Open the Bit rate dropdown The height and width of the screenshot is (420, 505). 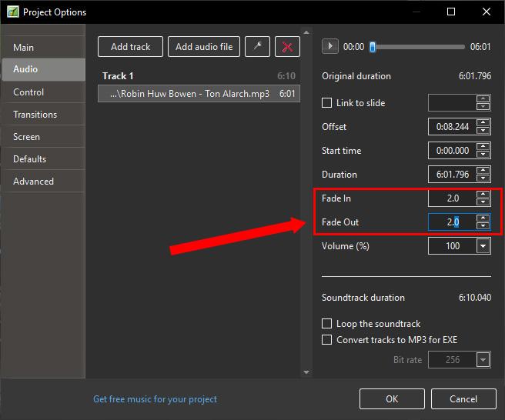point(483,359)
